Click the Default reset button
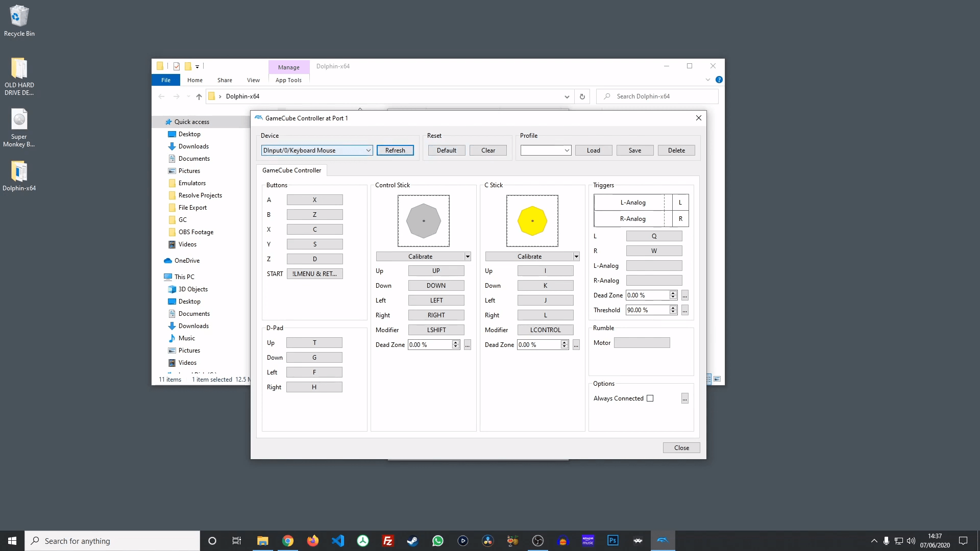The height and width of the screenshot is (551, 980). tap(446, 150)
